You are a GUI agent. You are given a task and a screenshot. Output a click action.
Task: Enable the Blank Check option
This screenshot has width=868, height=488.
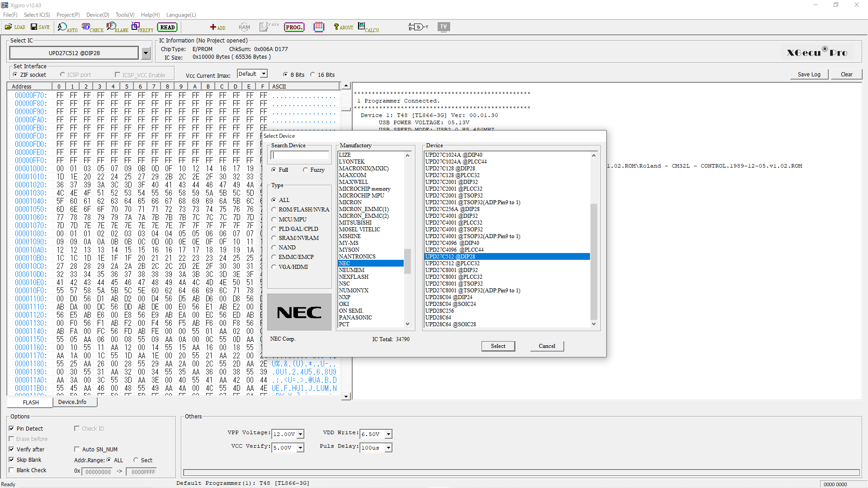point(12,470)
